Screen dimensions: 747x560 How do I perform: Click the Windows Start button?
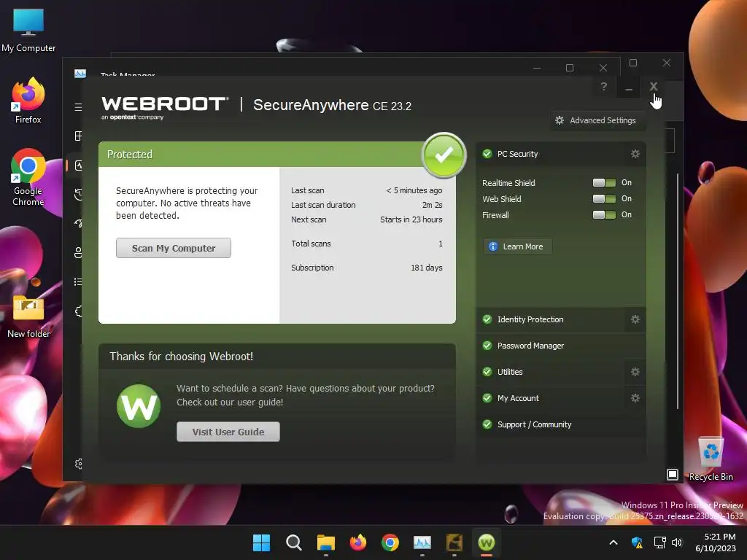coord(261,542)
